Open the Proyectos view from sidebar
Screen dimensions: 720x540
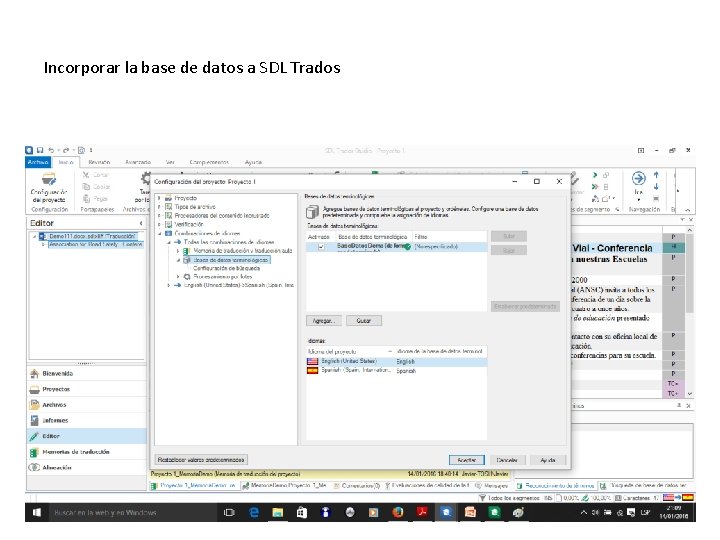tap(87, 389)
